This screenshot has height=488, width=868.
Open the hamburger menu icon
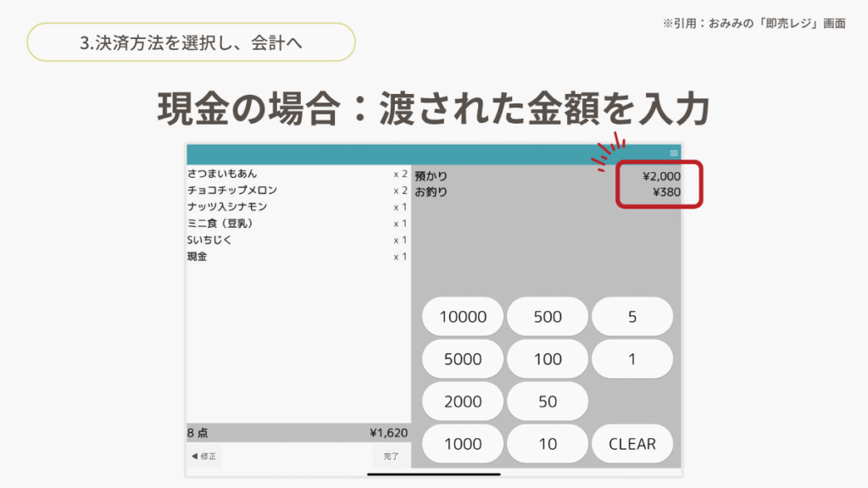[x=674, y=153]
